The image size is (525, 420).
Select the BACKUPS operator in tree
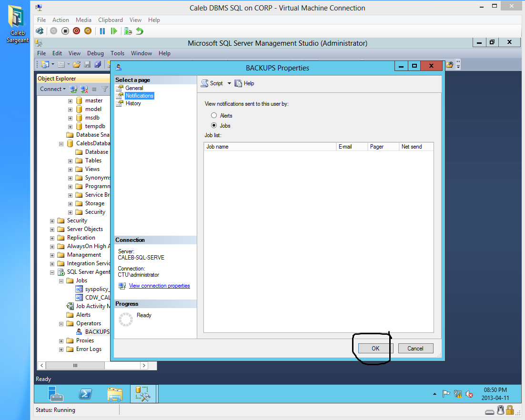[x=97, y=331]
